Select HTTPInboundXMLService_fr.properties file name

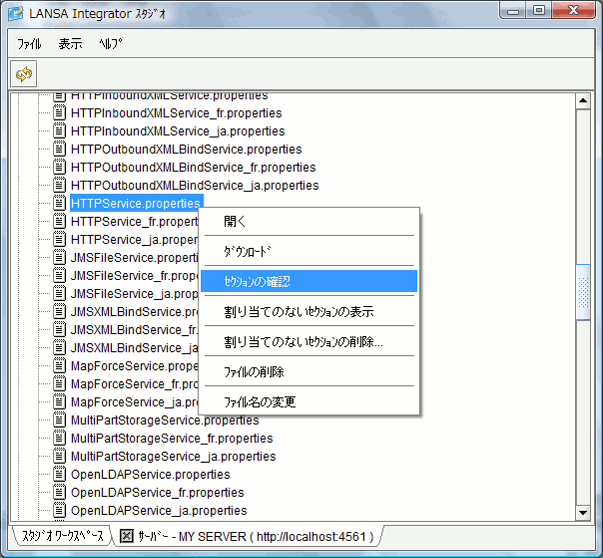[177, 113]
